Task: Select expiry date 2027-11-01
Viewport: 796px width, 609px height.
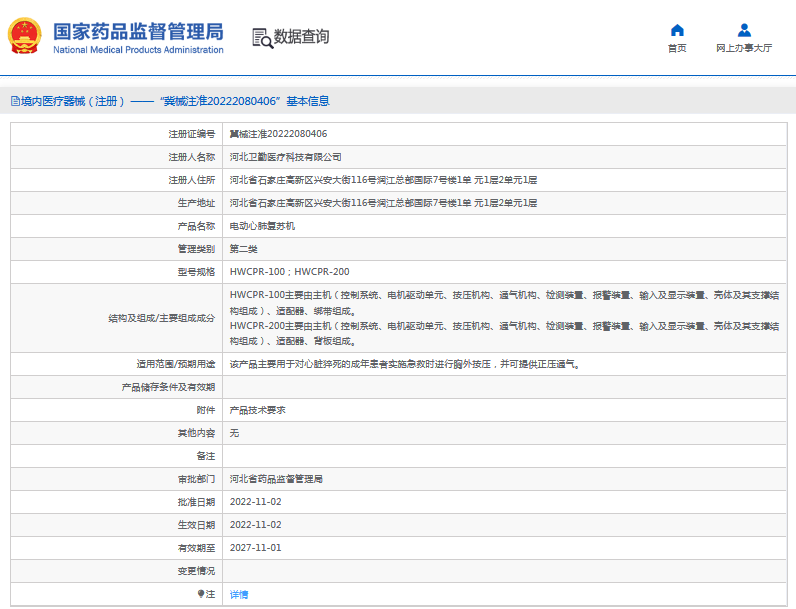Action: [x=255, y=548]
